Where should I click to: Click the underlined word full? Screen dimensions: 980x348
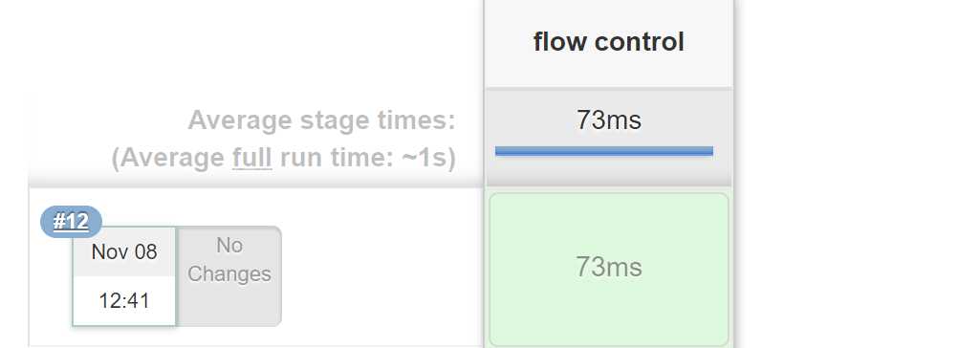click(x=251, y=158)
